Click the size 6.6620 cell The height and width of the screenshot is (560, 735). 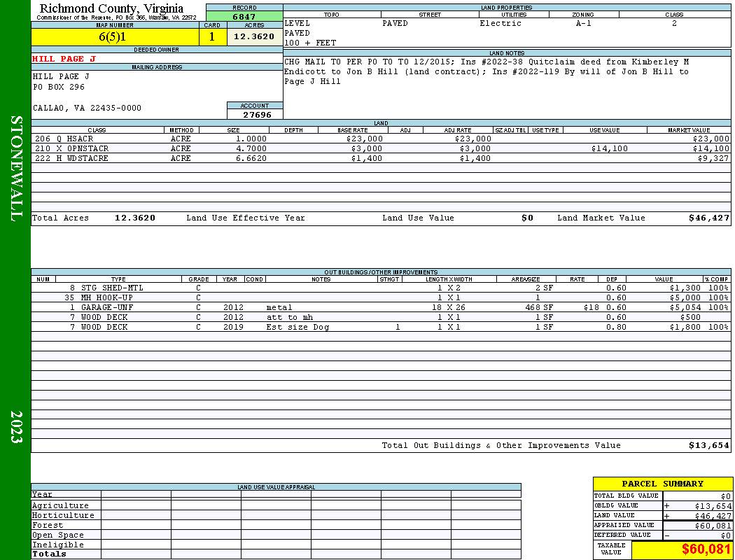click(251, 158)
